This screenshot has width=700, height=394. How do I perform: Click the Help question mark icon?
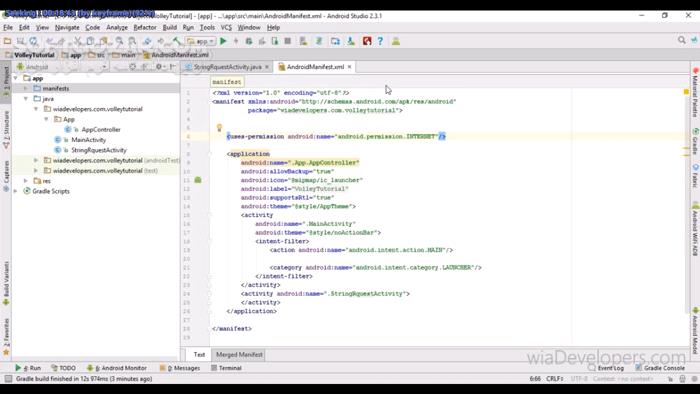(380, 41)
